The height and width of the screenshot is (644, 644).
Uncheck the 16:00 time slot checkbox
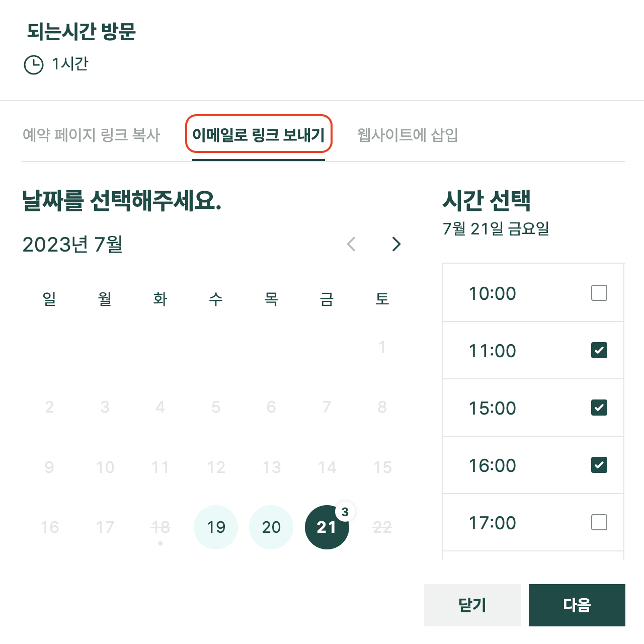[x=599, y=465]
